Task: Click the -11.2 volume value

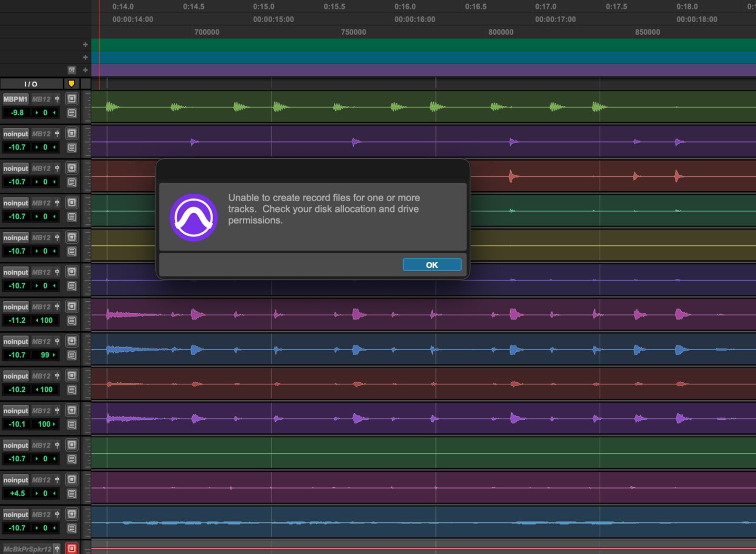Action: (x=17, y=320)
